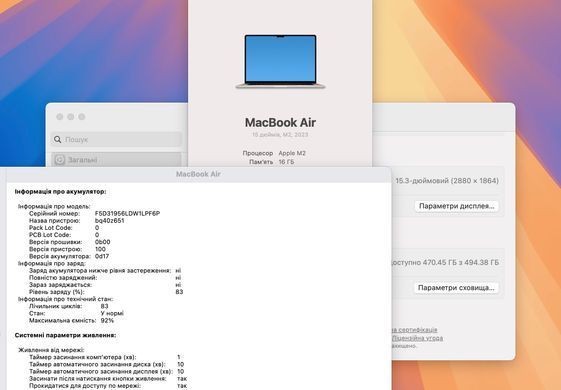561x390 pixels.
Task: Open the Ліцензійна угода link
Action: 417,338
